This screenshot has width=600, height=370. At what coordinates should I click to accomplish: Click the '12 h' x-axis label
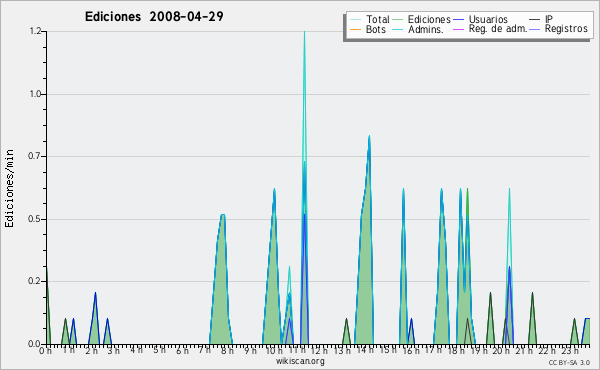tap(319, 351)
